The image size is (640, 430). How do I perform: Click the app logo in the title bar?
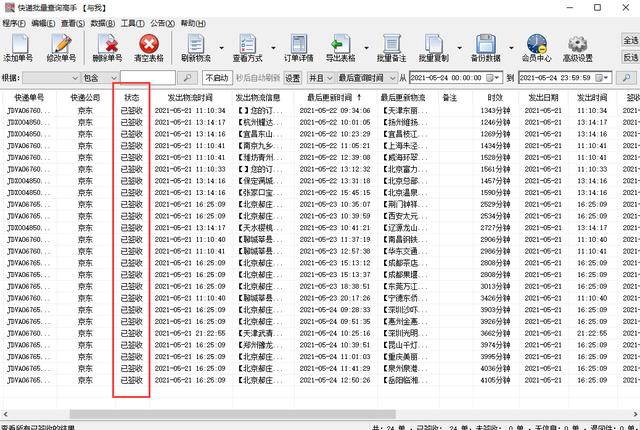pos(10,7)
